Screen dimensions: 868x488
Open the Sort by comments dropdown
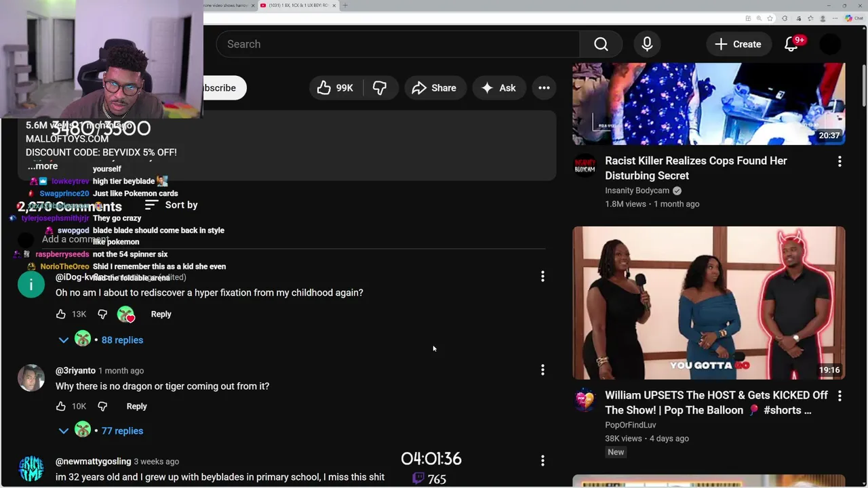click(x=171, y=205)
